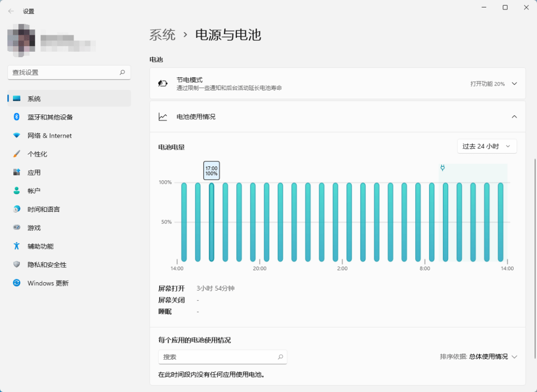Select 应用 in the sidebar
537x392 pixels.
tap(34, 173)
